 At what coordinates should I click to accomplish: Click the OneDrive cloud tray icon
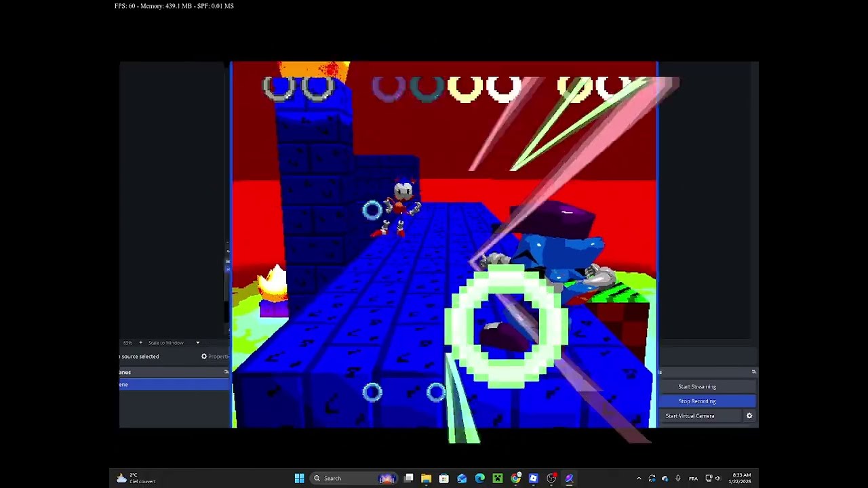point(665,479)
